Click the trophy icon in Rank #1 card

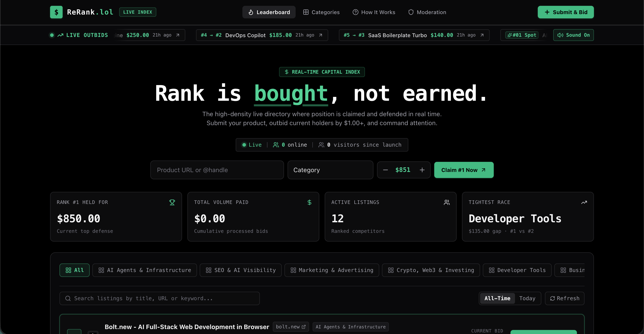point(172,202)
